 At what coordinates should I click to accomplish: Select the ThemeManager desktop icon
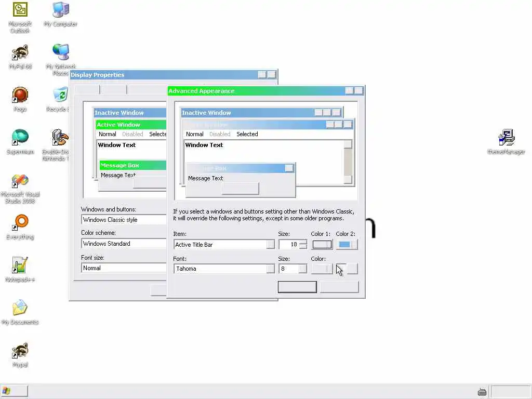click(506, 142)
